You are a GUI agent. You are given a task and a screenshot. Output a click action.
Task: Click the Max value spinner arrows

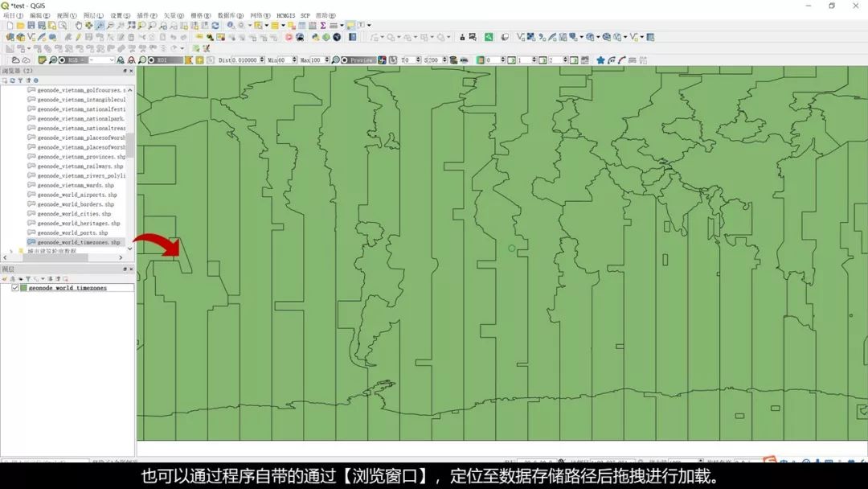coord(326,60)
